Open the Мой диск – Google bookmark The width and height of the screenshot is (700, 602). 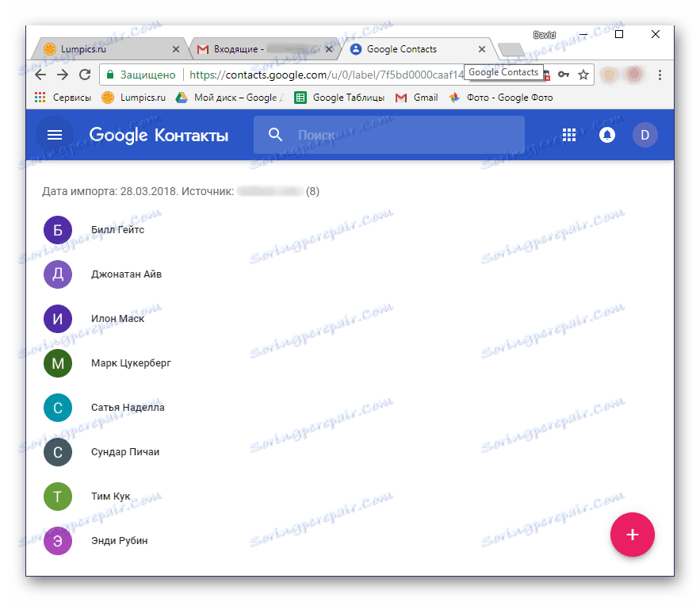point(229,98)
